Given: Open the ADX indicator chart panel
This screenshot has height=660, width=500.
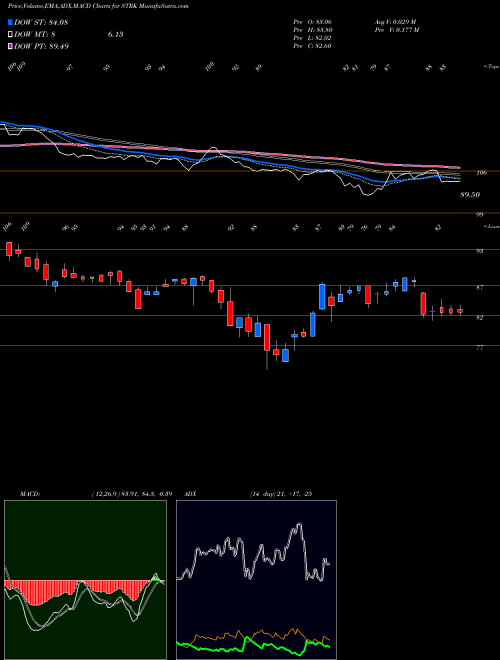Looking at the screenshot, I should click(x=256, y=580).
